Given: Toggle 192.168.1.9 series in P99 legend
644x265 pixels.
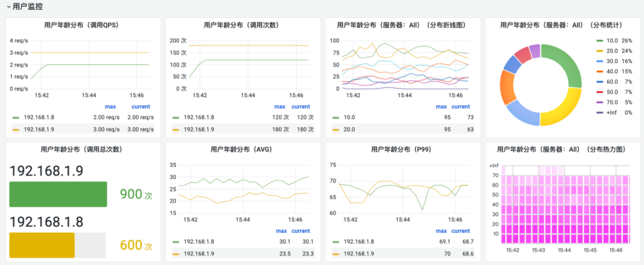Looking at the screenshot, I should [x=358, y=254].
